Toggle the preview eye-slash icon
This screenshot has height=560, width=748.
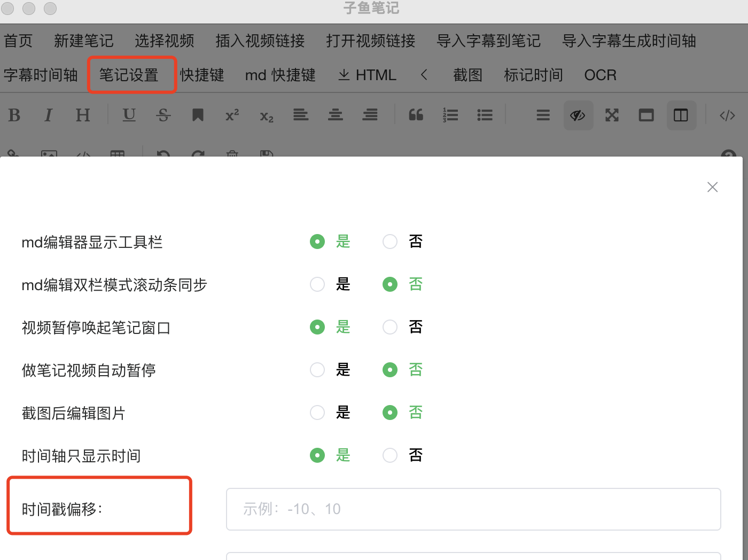[x=578, y=115]
